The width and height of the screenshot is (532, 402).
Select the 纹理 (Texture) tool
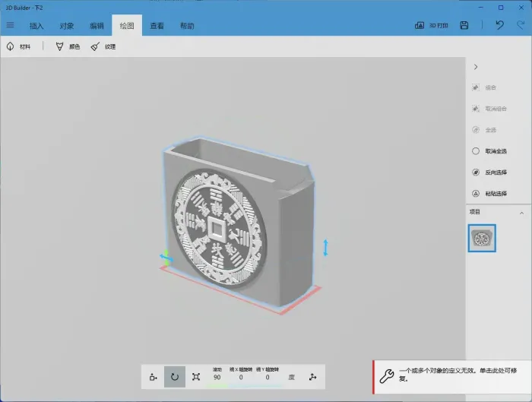click(103, 46)
